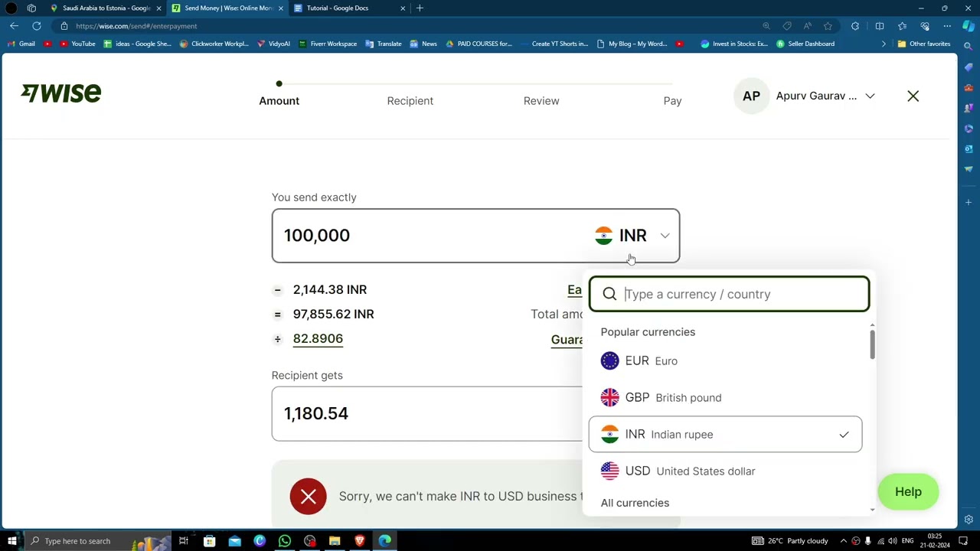Click the India flag in the currency selector
The image size is (980, 551).
(x=603, y=236)
